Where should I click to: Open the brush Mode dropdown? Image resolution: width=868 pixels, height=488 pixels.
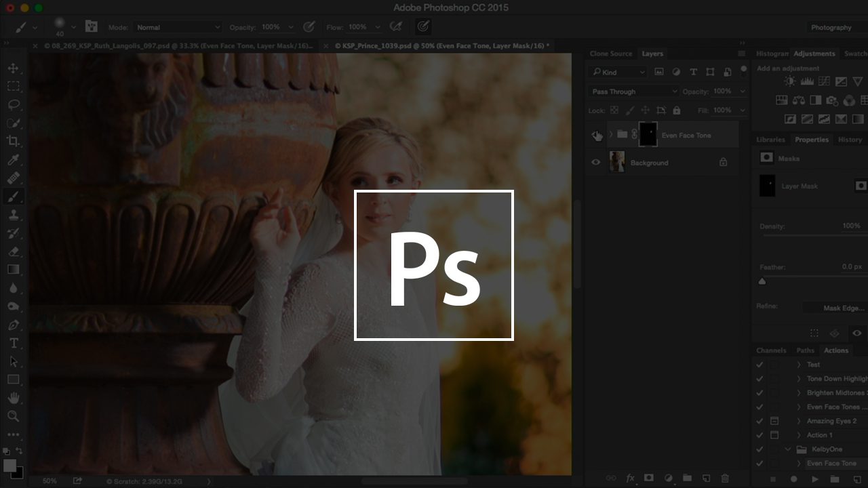coord(178,27)
